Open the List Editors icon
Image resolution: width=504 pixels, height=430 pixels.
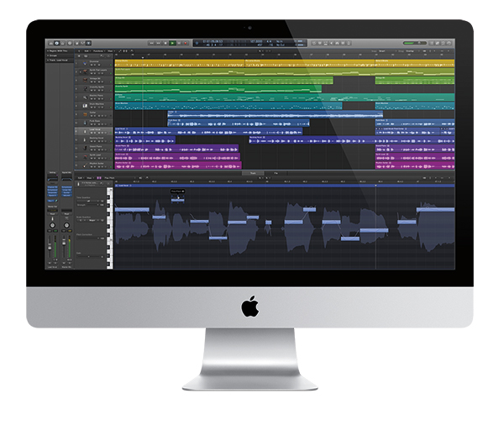(x=432, y=43)
